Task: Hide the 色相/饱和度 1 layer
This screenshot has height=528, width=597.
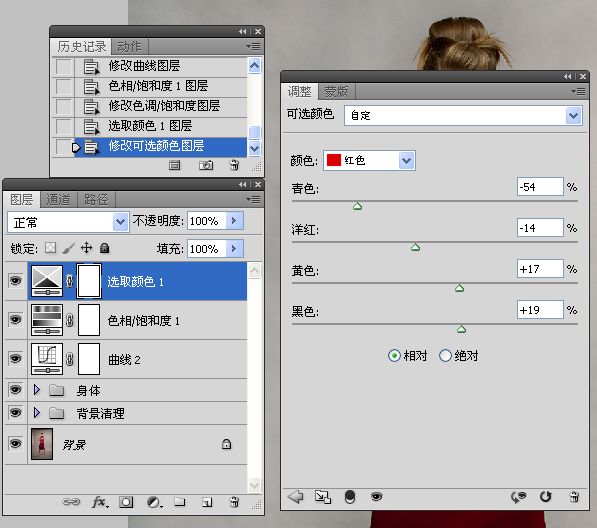Action: point(15,319)
